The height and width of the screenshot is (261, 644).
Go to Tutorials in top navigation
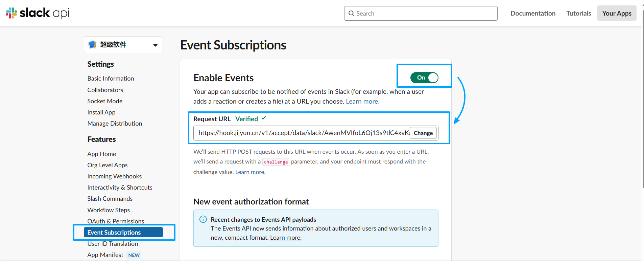[x=578, y=13]
